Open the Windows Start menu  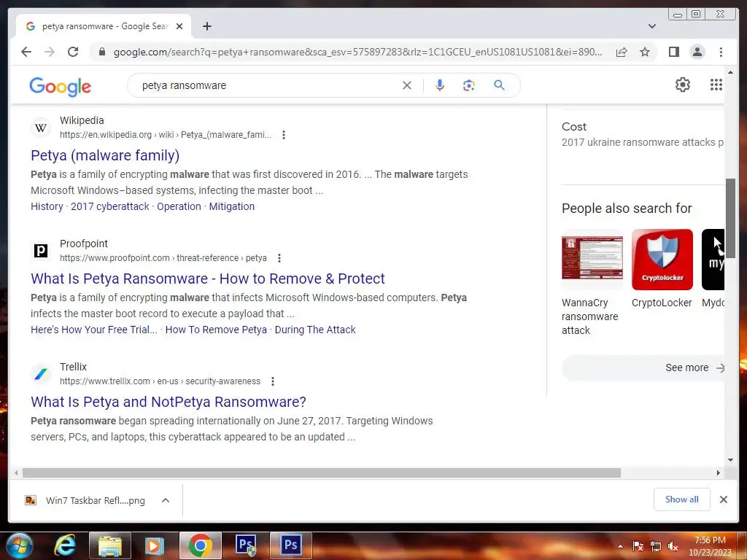tap(19, 545)
